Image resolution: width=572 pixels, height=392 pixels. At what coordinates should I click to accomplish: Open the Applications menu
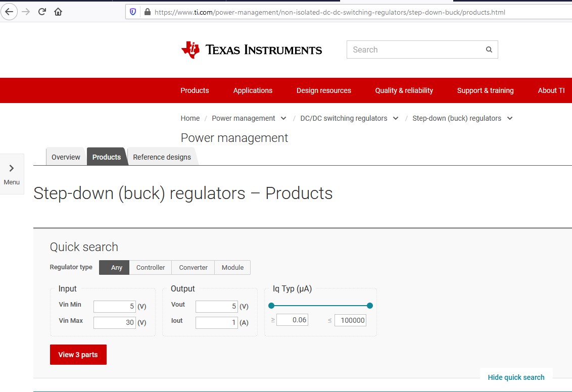tap(253, 90)
